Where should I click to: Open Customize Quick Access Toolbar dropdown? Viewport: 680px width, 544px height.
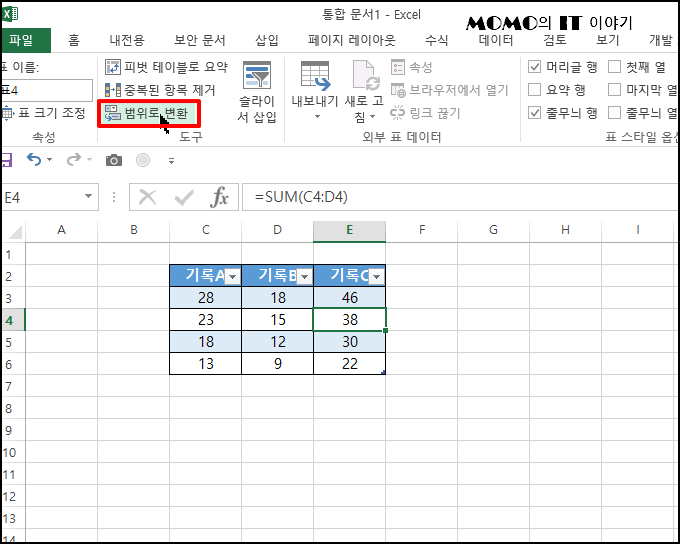pyautogui.click(x=172, y=161)
